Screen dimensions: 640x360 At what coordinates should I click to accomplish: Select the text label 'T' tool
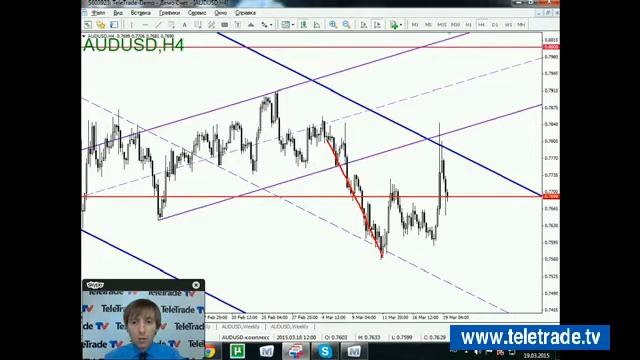pyautogui.click(x=238, y=25)
